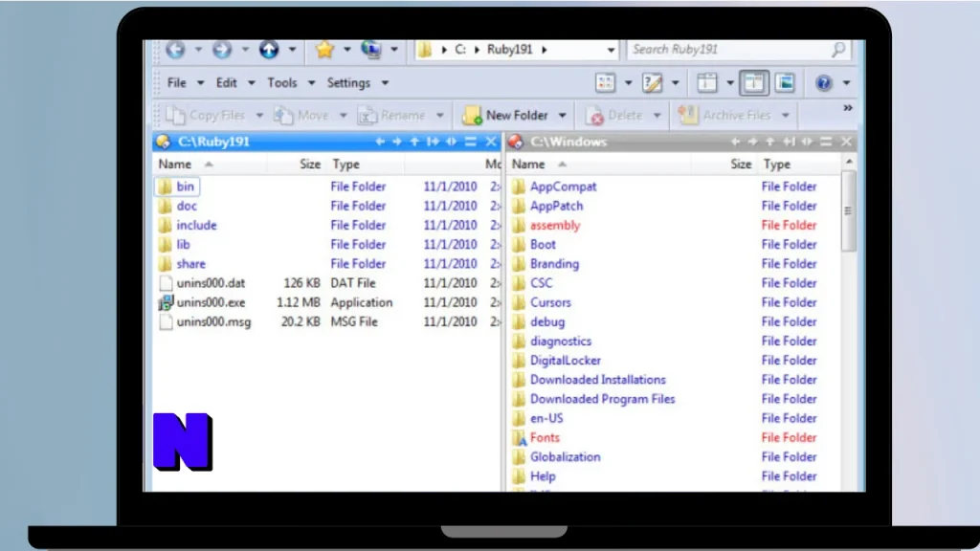Open the Tools menu

tap(282, 82)
